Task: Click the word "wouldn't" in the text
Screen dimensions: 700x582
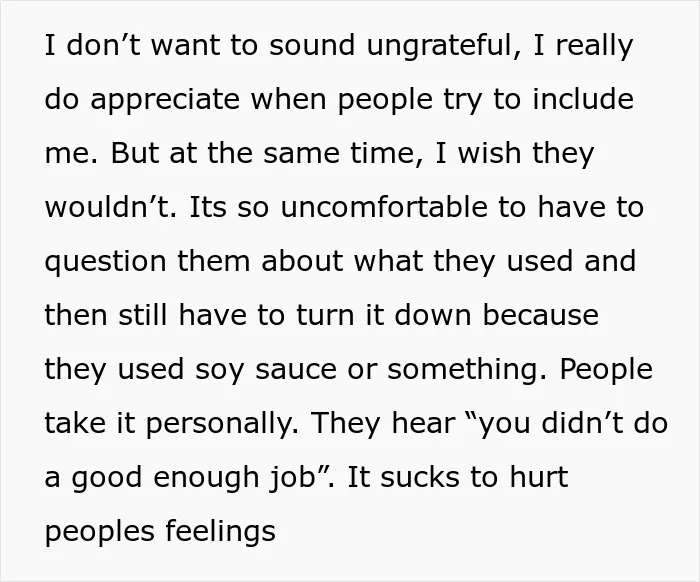Action: [x=111, y=207]
